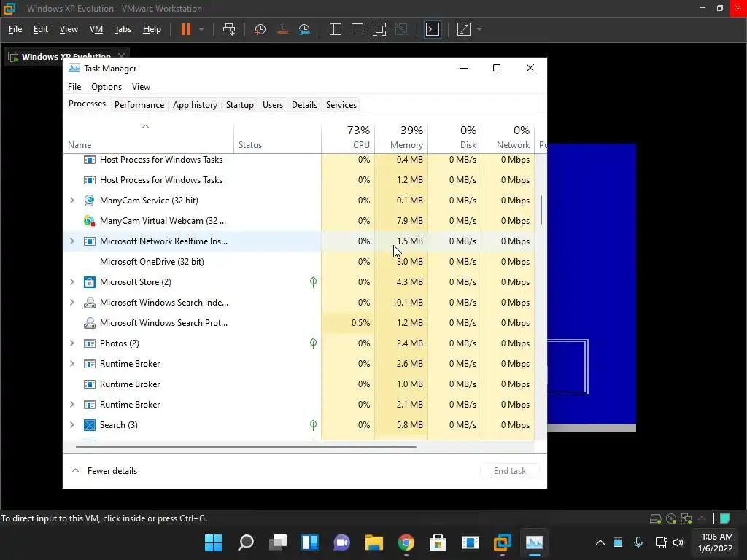Open VMware View menu

pos(69,29)
